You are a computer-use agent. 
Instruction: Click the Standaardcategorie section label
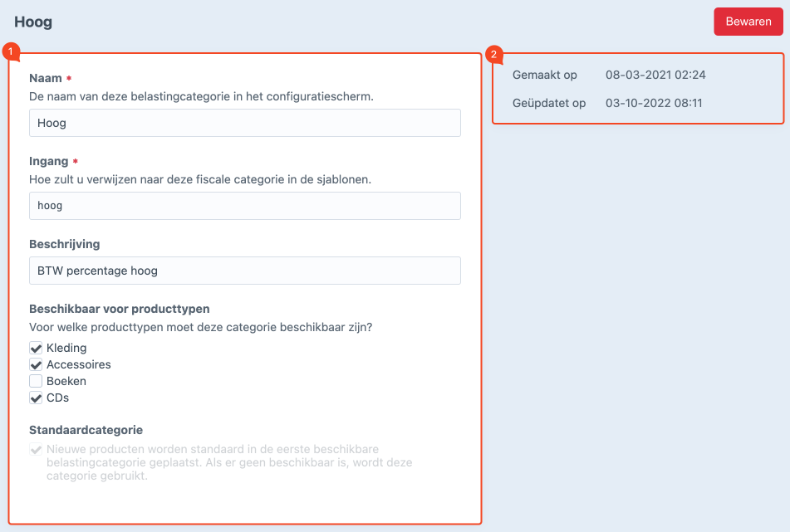(x=85, y=430)
